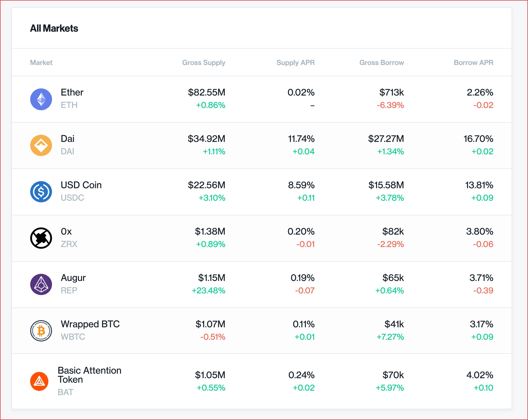528x420 pixels.
Task: Click the 0x ZRX token icon
Action: [41, 238]
